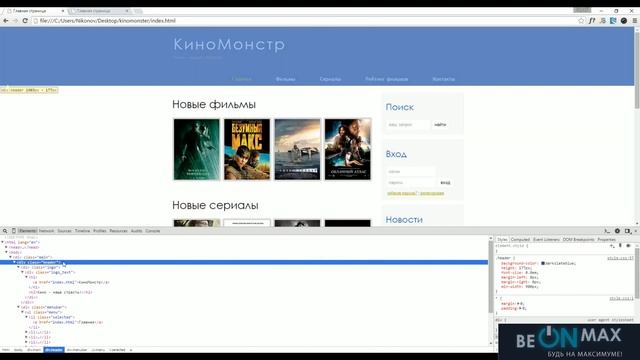This screenshot has width=640, height=360.
Task: Open the Resources panel tab
Action: 118,231
